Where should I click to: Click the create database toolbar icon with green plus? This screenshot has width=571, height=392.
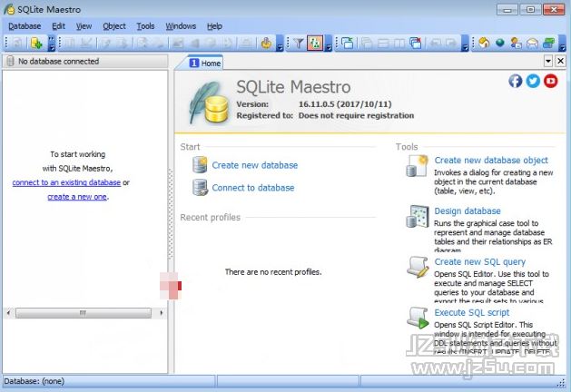coord(36,44)
